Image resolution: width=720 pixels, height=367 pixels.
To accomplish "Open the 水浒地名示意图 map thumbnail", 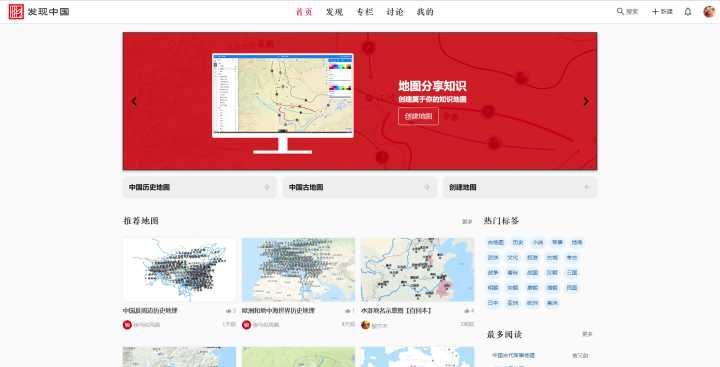I will [417, 270].
